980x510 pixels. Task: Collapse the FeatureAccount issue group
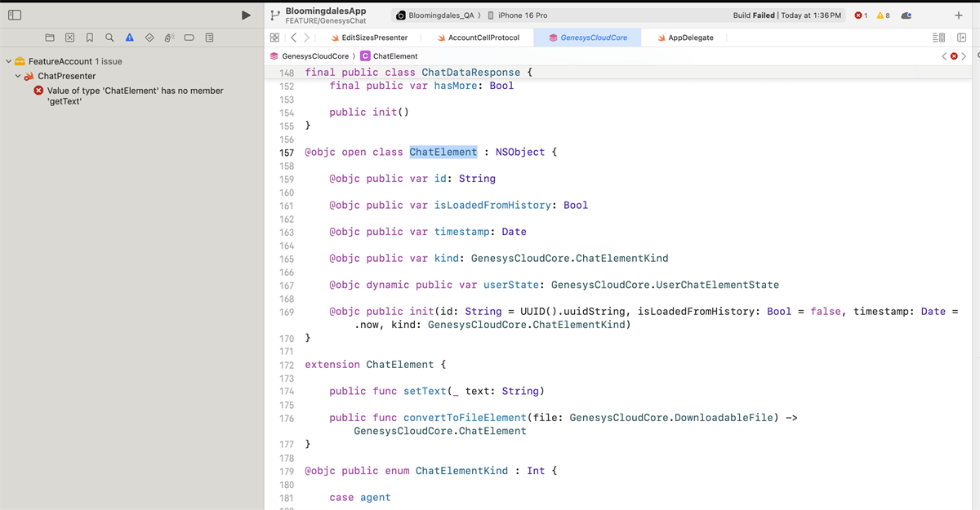[8, 61]
